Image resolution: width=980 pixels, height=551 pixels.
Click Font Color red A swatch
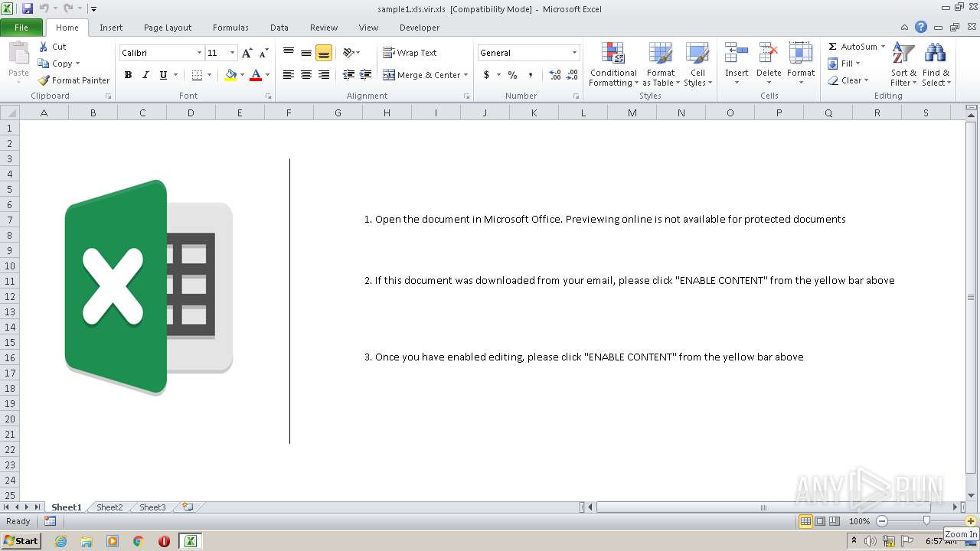pos(256,75)
